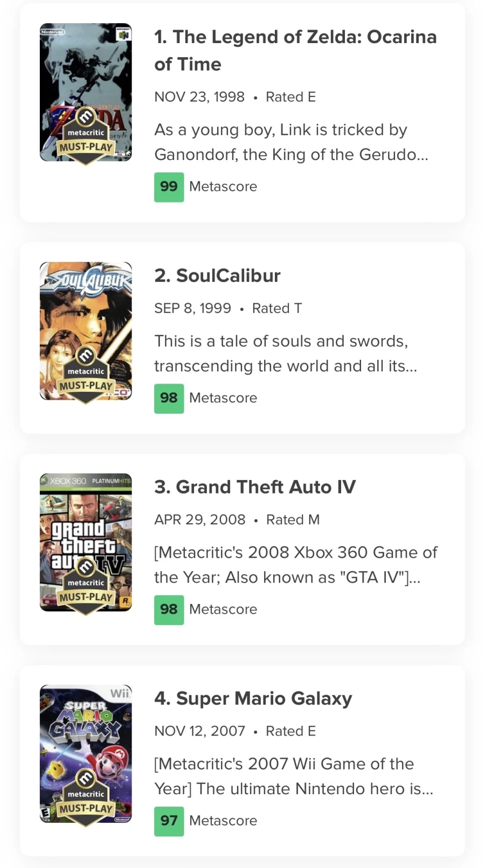This screenshot has height=868, width=485.
Task: Open the 2. SoulCalibur title link
Action: coord(217,275)
